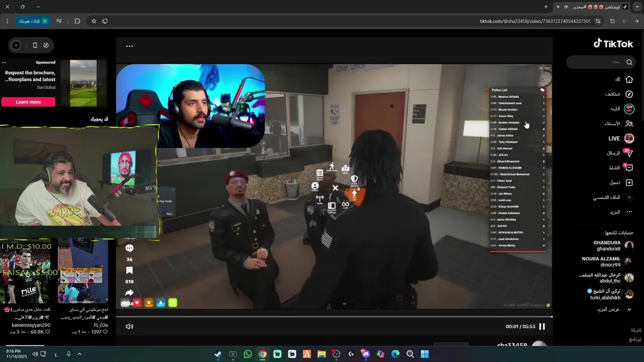Toggle the phone icon in floating pill
The width and height of the screenshot is (644, 362).
click(x=35, y=45)
